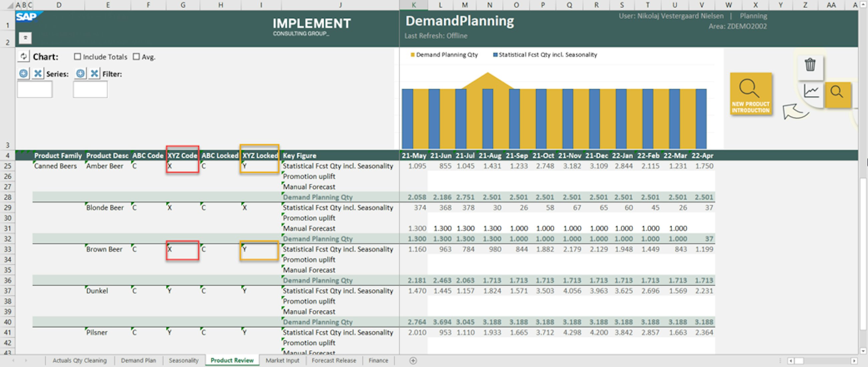This screenshot has height=367, width=868.
Task: Enable the Include Totals checkbox
Action: [77, 57]
